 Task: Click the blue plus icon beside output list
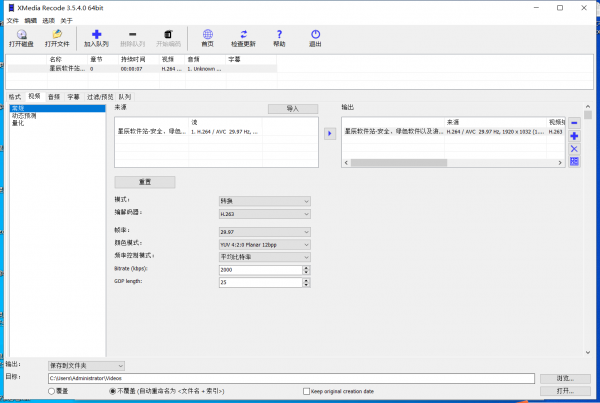coord(574,136)
